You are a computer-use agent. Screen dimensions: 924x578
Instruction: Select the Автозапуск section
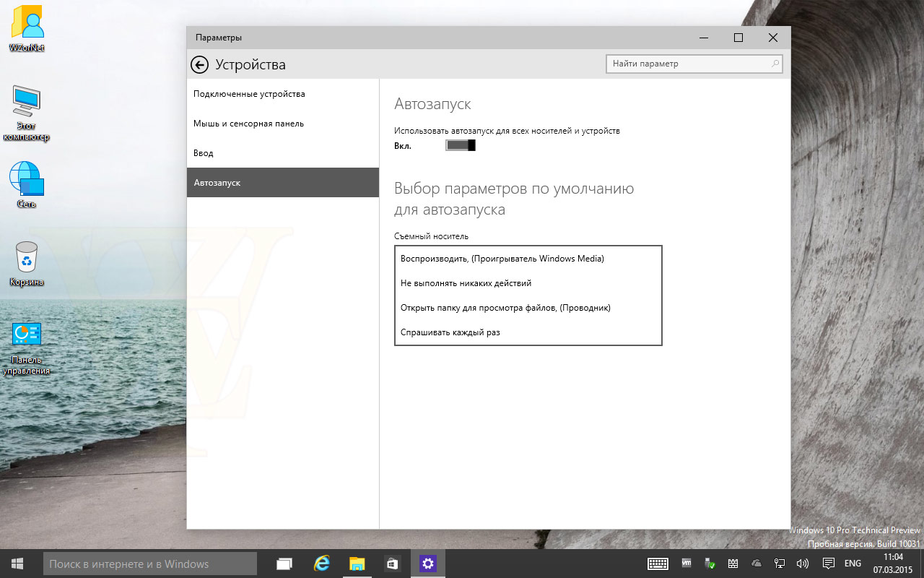click(x=283, y=183)
